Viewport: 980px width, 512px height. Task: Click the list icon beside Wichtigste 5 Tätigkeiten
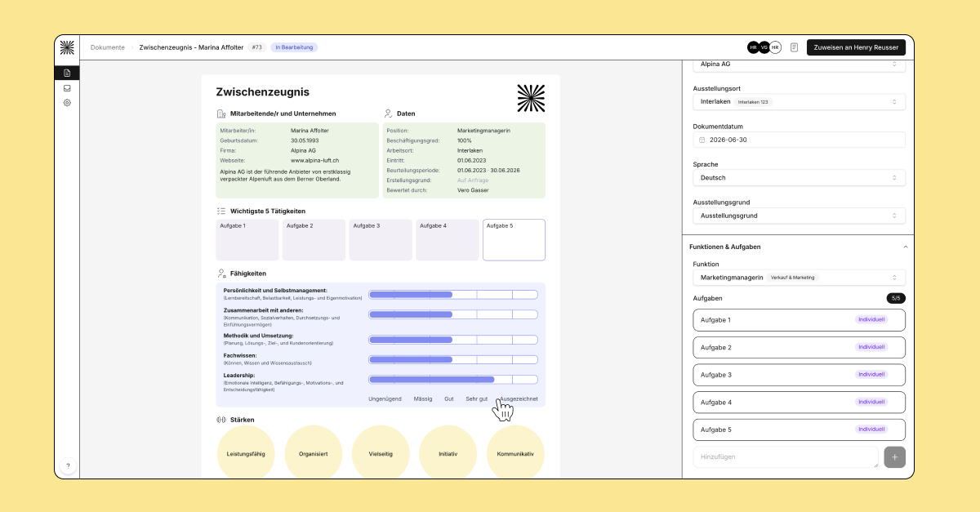coord(221,211)
